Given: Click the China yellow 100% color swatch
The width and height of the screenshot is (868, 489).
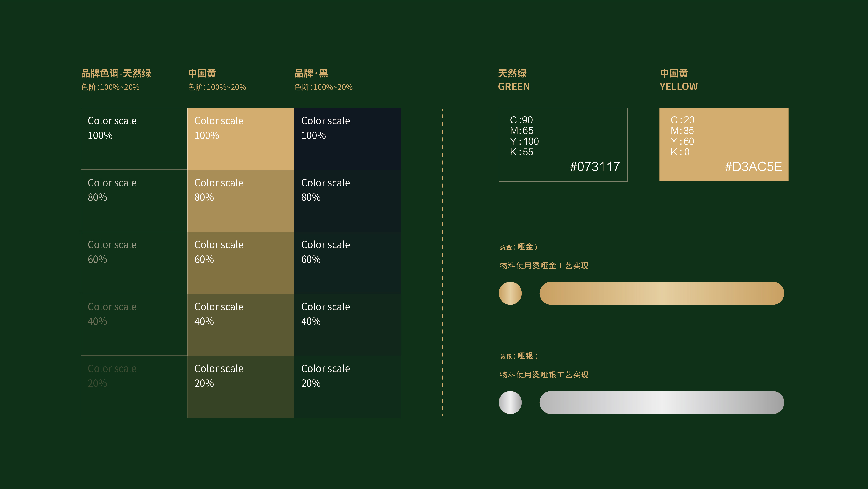Looking at the screenshot, I should click(x=241, y=139).
